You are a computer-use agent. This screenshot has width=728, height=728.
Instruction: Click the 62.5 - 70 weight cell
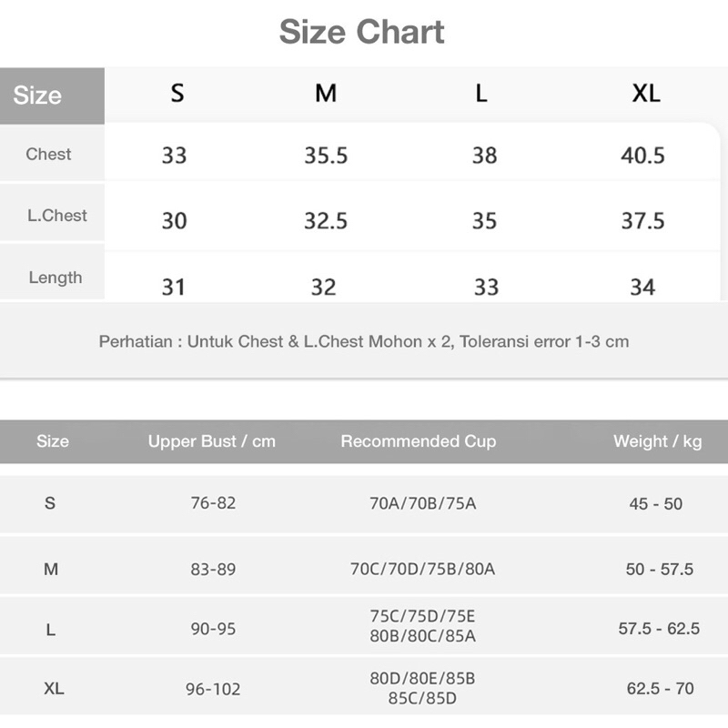(x=660, y=689)
